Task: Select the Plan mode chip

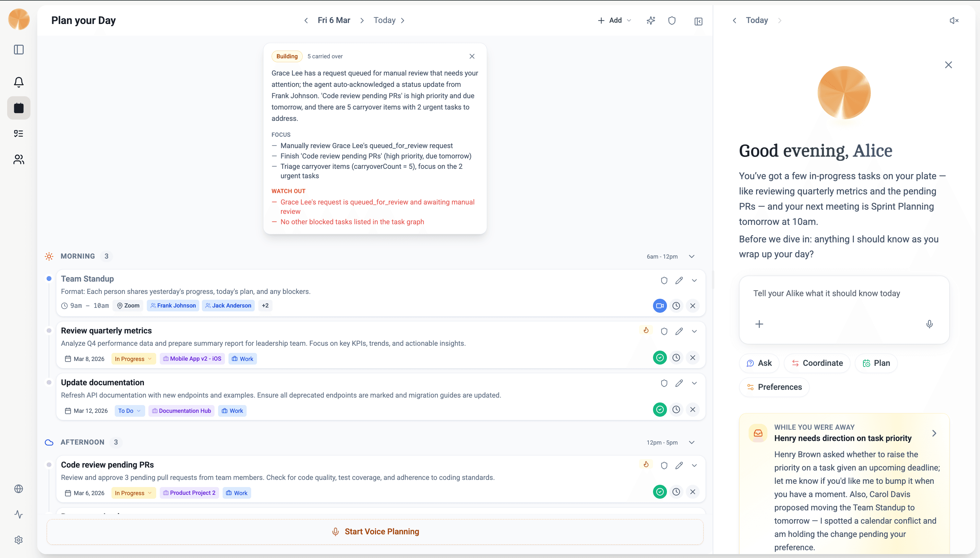Action: pos(876,363)
